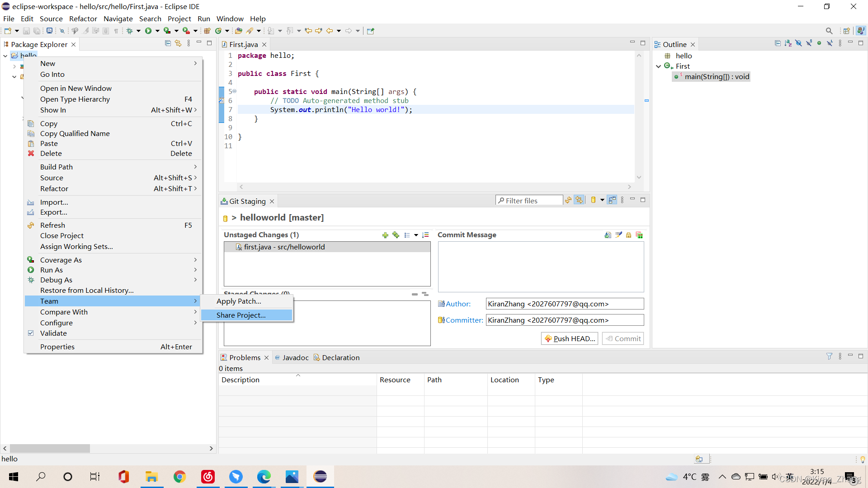Click the Commit button

pyautogui.click(x=623, y=338)
